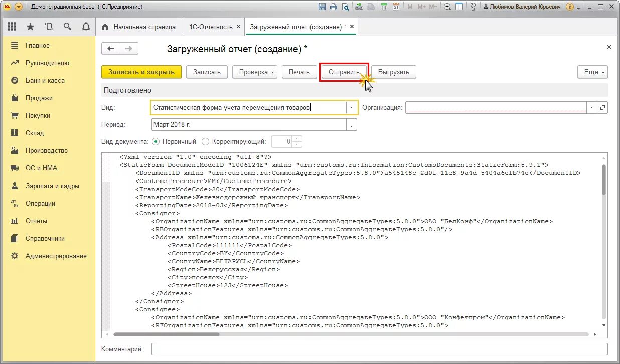Screen dimensions: 620x364
Task: Open the Продажи section
Action: (x=48, y=98)
